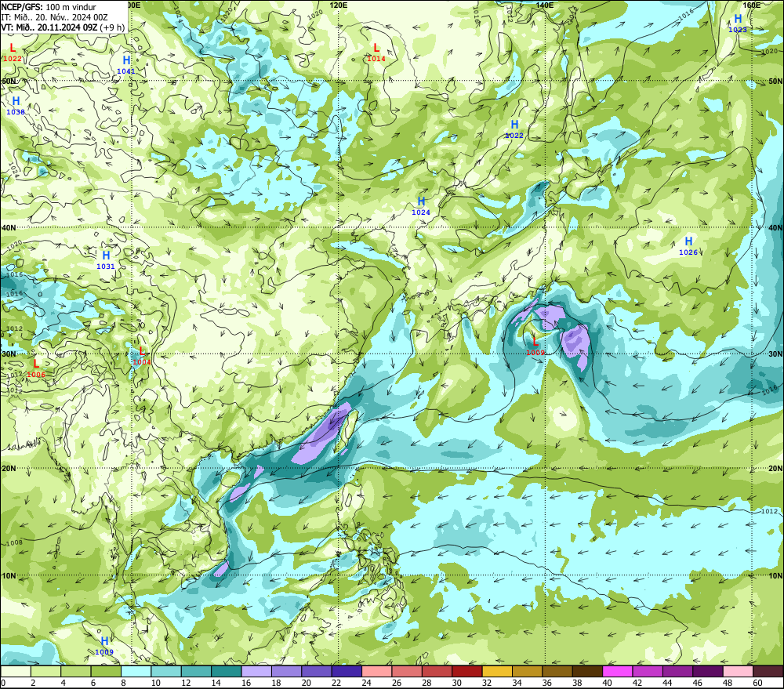Pick the dark red 30–32 legend swatch
Viewport: 784px width, 689px height.
coord(467,671)
